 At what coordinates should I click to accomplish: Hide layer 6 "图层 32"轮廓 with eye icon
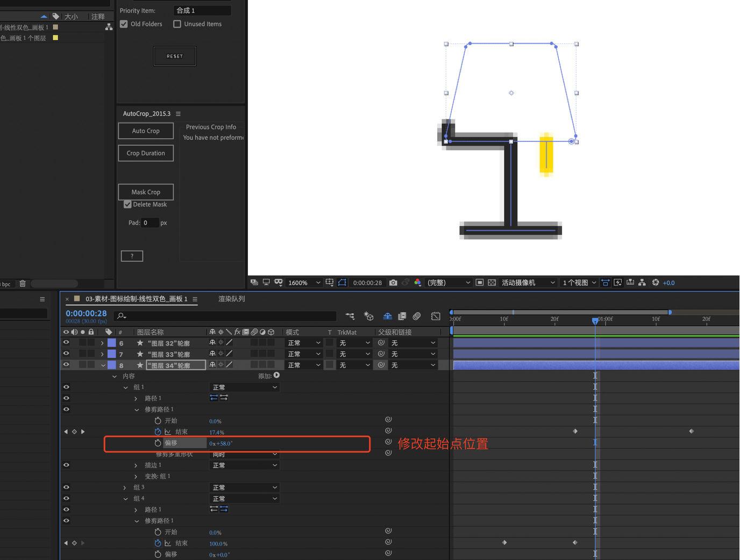pyautogui.click(x=66, y=342)
